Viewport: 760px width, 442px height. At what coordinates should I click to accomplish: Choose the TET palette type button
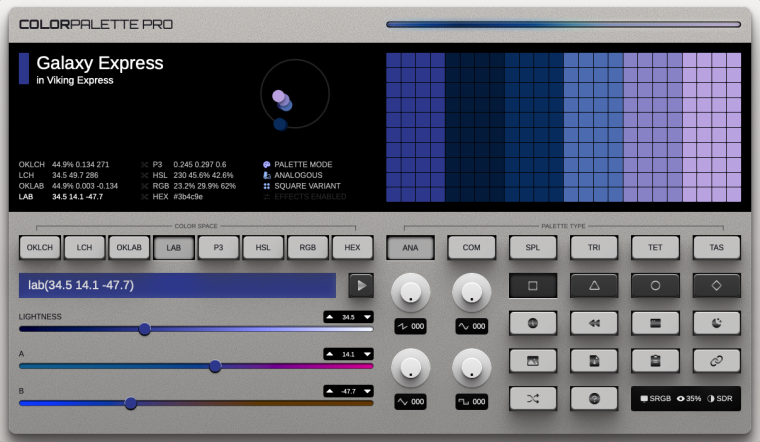click(655, 247)
